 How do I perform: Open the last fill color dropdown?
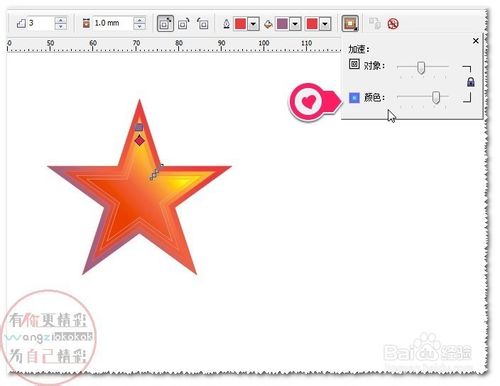325,24
